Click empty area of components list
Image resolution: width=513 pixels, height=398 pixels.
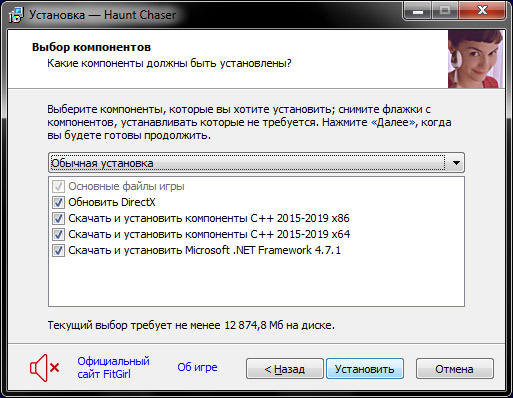pyautogui.click(x=256, y=282)
